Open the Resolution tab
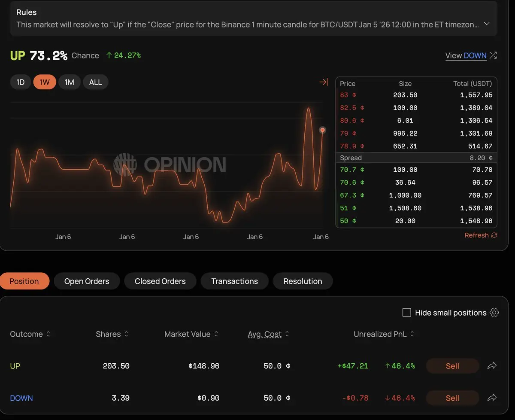The image size is (515, 420). point(303,281)
